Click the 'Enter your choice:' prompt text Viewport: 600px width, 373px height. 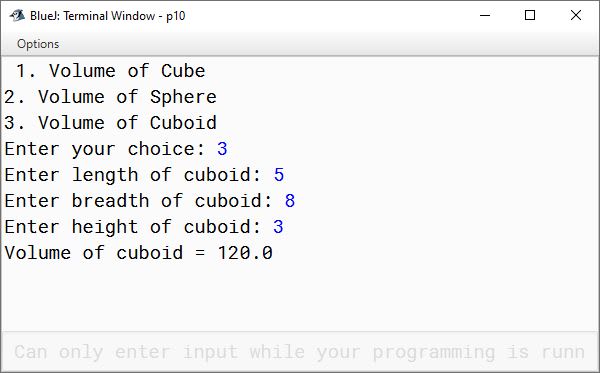click(x=105, y=149)
